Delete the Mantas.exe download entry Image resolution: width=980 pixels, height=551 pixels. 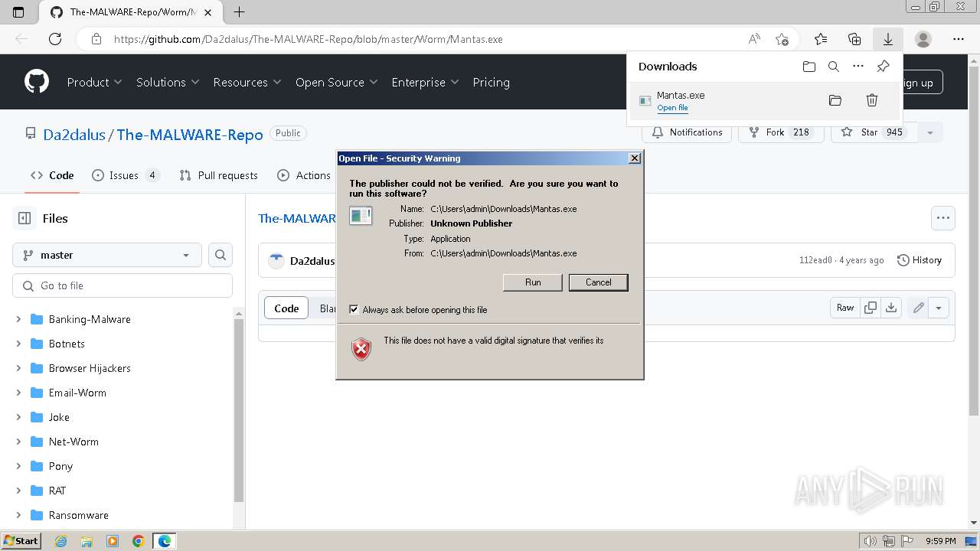click(871, 100)
